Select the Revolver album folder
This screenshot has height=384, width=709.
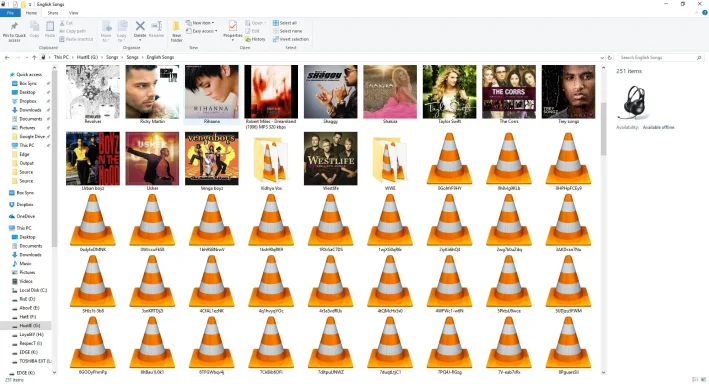point(93,94)
